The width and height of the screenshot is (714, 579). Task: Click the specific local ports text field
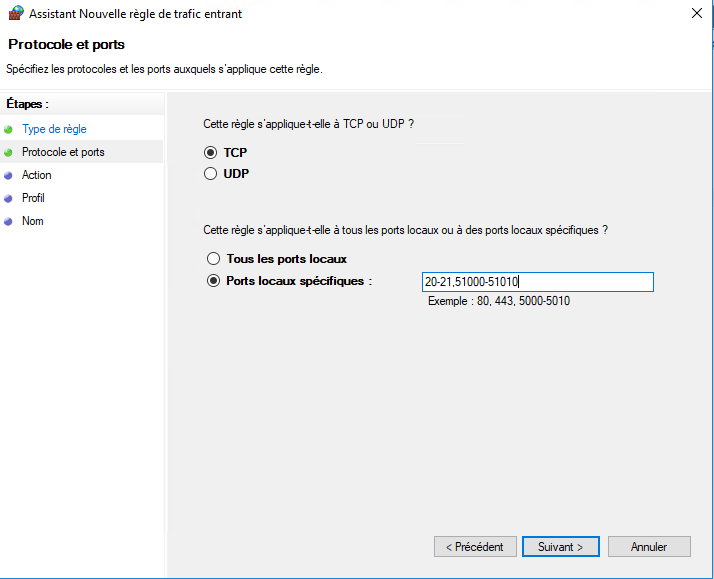tap(538, 282)
